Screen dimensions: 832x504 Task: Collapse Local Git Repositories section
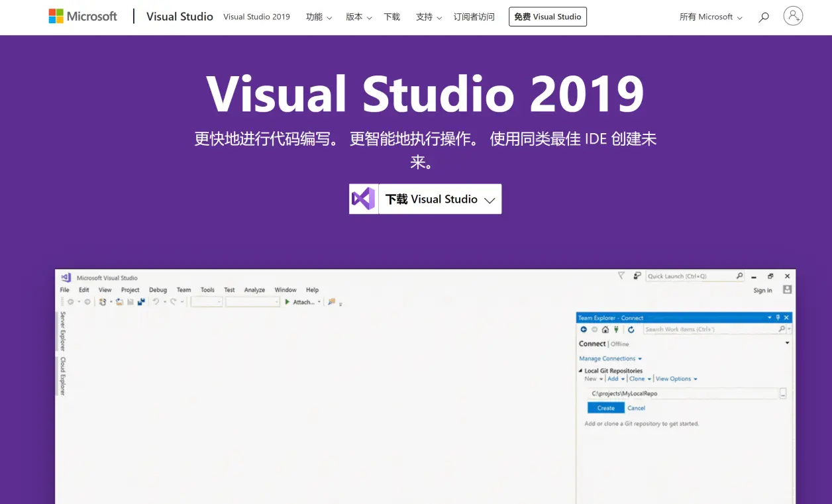pos(580,371)
